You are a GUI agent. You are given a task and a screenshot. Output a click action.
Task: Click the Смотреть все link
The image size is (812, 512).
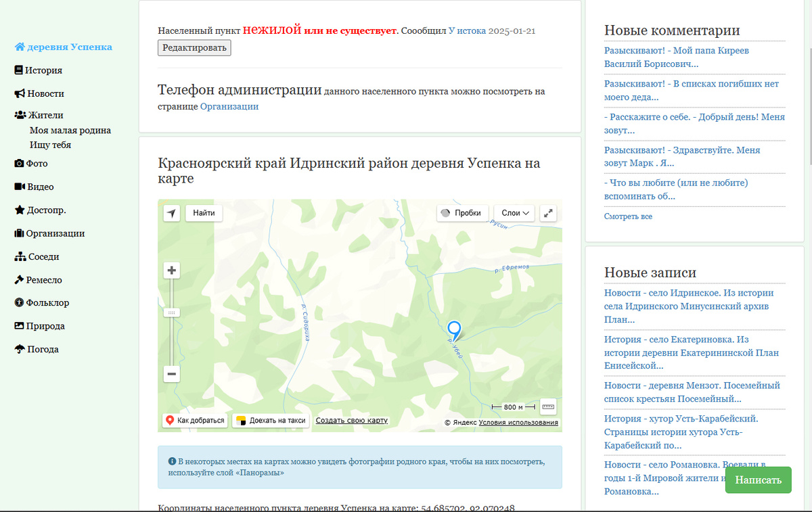point(628,216)
